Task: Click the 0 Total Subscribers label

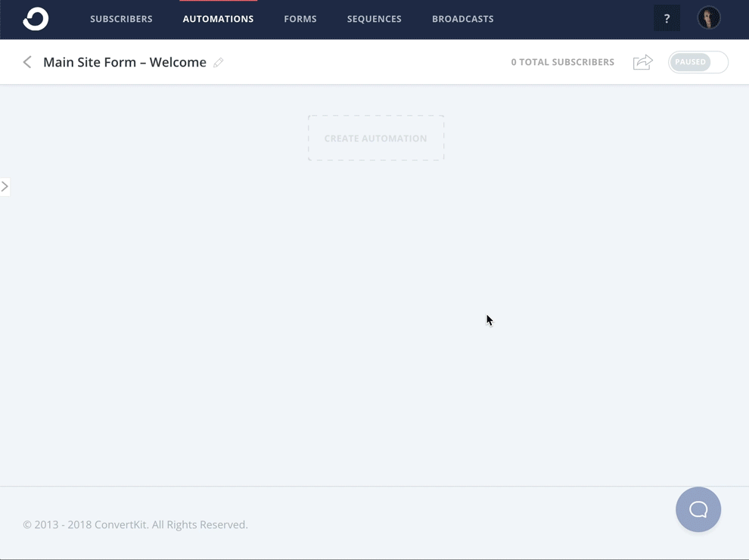Action: tap(563, 62)
